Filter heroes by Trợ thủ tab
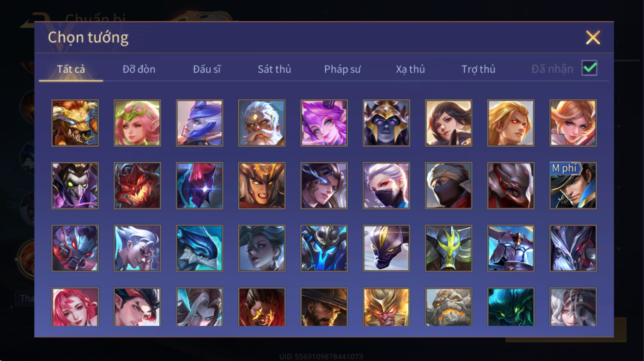644x361 pixels. (478, 69)
